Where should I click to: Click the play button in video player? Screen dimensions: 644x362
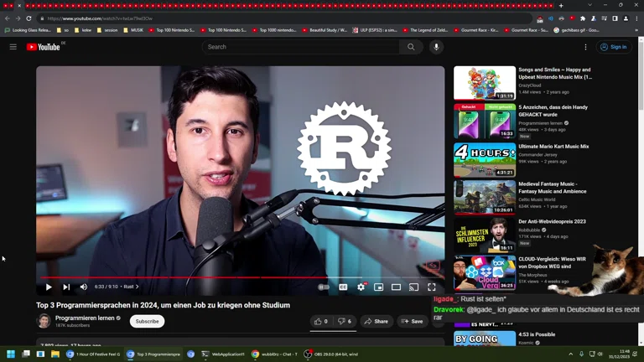49,287
